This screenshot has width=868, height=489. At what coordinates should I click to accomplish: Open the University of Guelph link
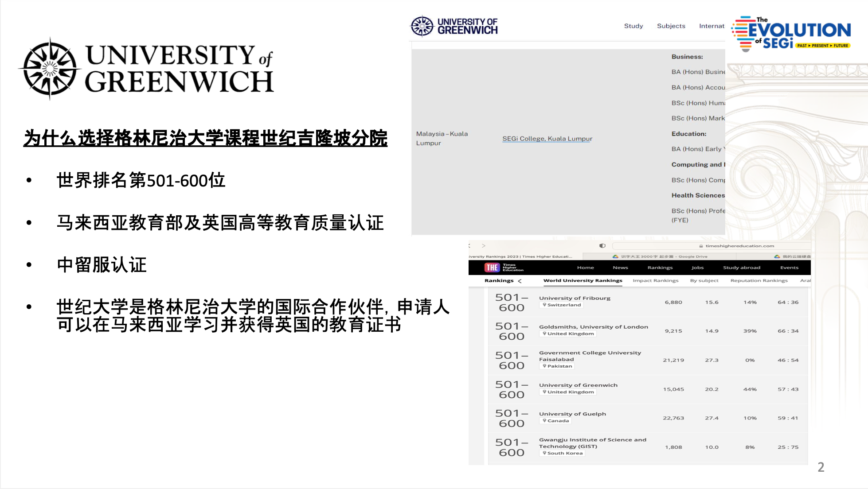(x=572, y=414)
